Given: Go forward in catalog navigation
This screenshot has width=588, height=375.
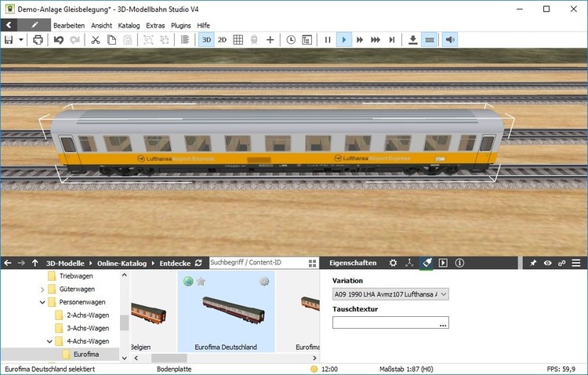Looking at the screenshot, I should point(21,263).
